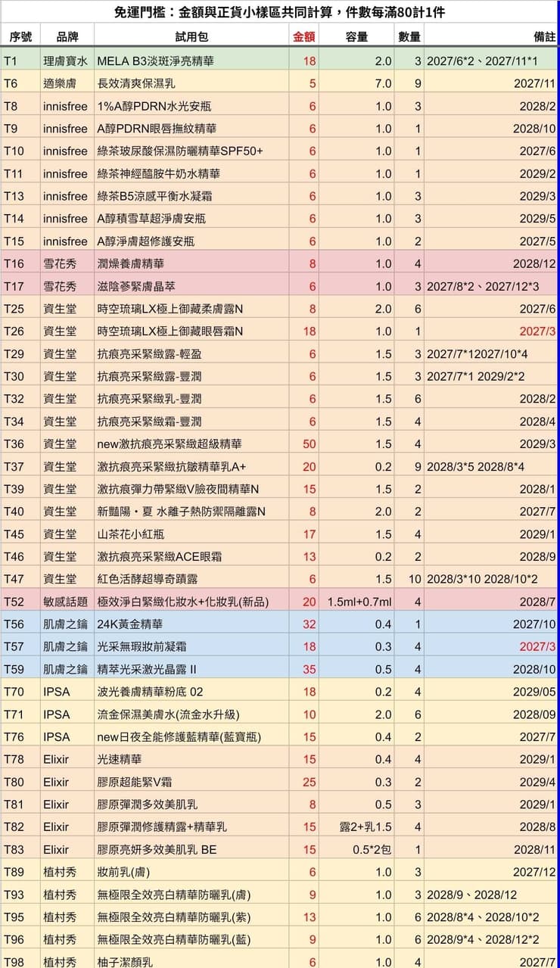560x968 pixels.
Task: Click 24K黃金精華 cell
Action: coord(191,624)
